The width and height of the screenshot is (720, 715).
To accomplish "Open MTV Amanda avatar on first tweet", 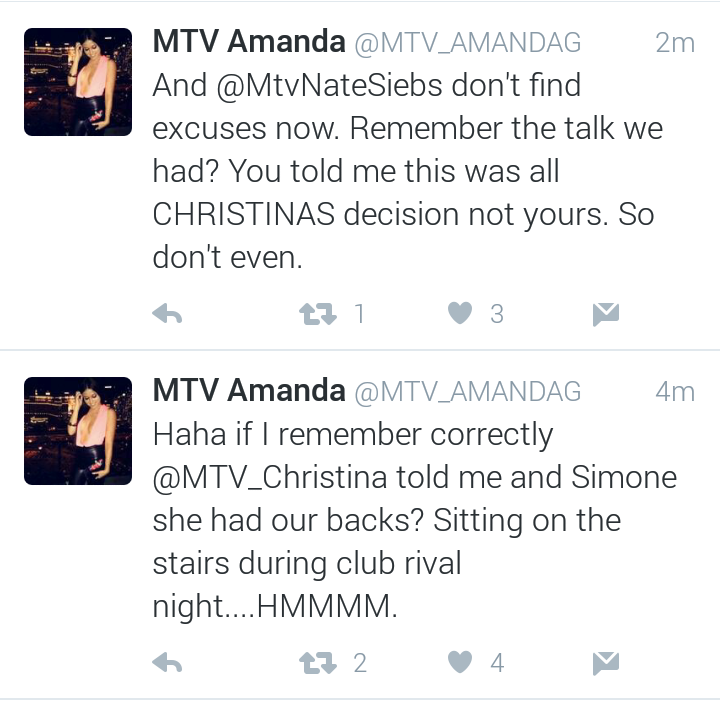I will pos(78,82).
